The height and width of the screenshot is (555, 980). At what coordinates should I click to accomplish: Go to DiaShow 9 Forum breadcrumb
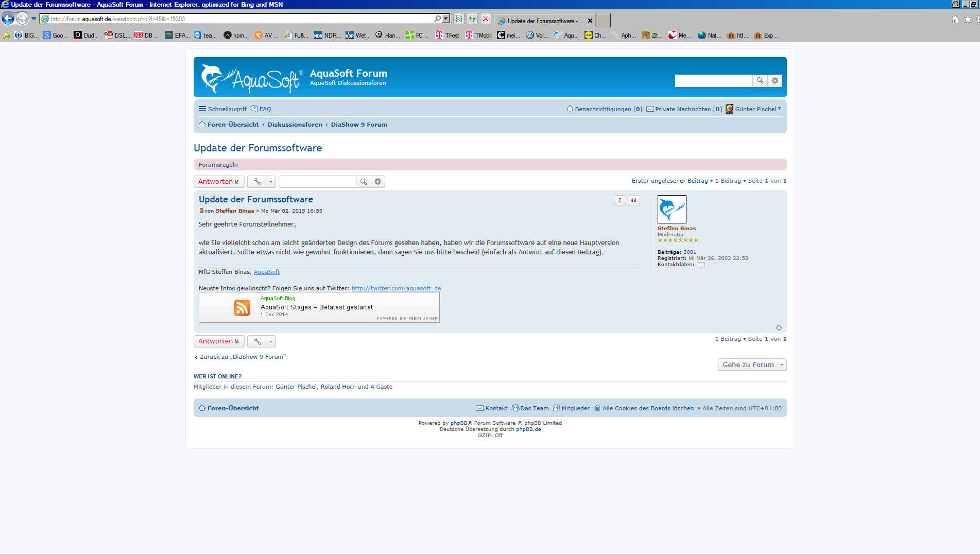[x=358, y=125]
